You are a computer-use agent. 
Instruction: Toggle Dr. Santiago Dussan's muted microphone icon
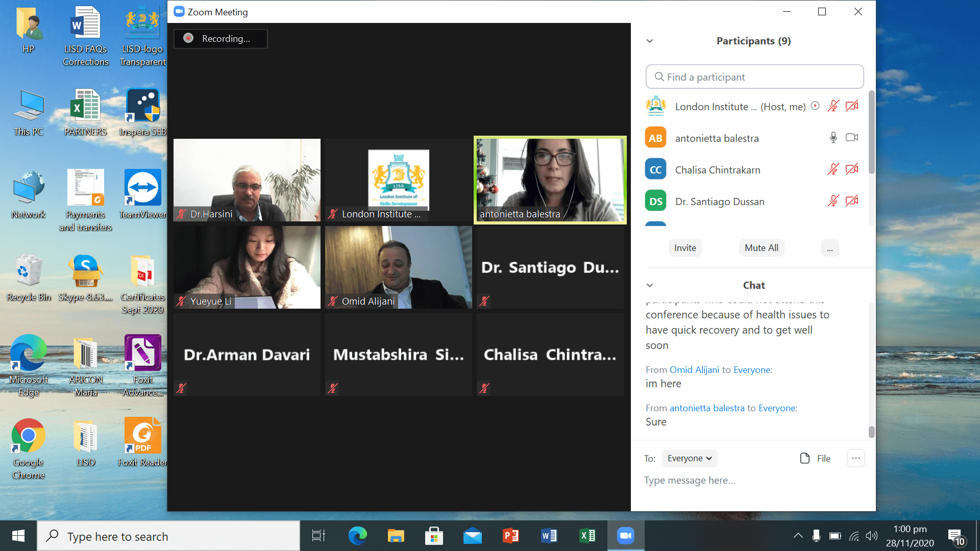pos(833,201)
